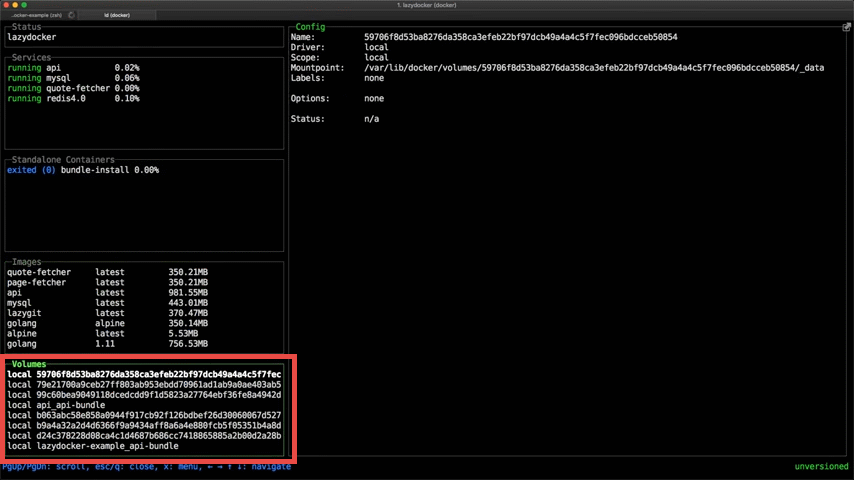The image size is (854, 480).
Task: Select the volume starting with d24c378
Action: (x=144, y=436)
